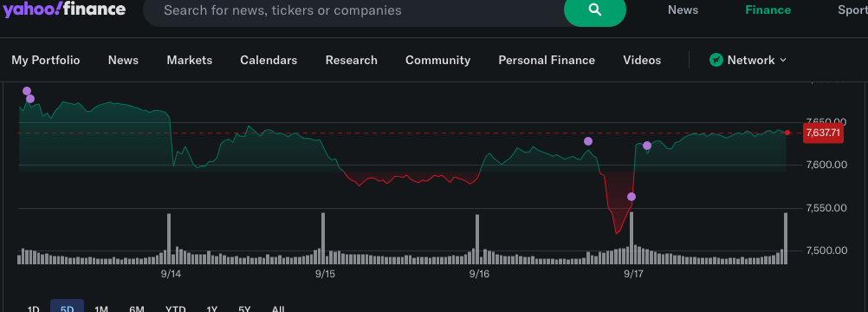Click the red dot ending the dashed price line
The height and width of the screenshot is (312, 868).
[787, 133]
